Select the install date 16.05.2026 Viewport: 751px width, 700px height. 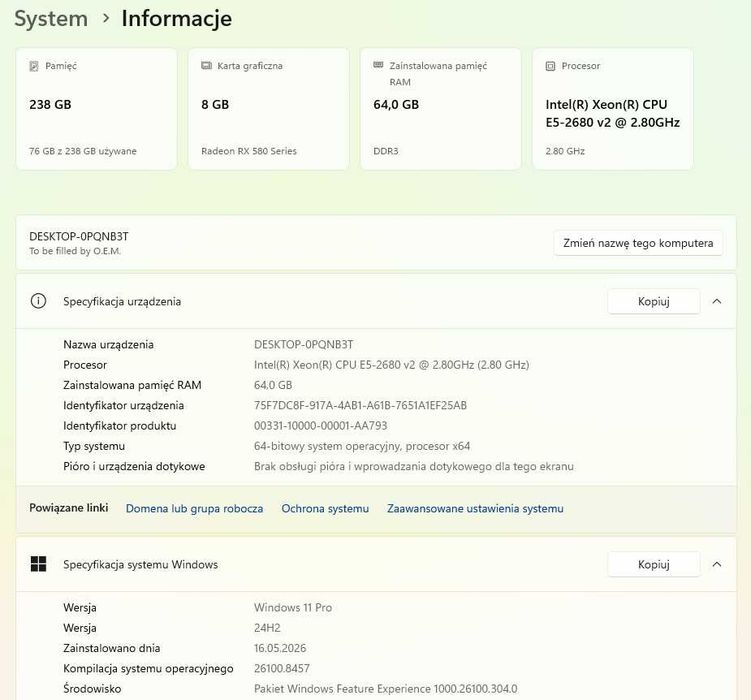(280, 648)
